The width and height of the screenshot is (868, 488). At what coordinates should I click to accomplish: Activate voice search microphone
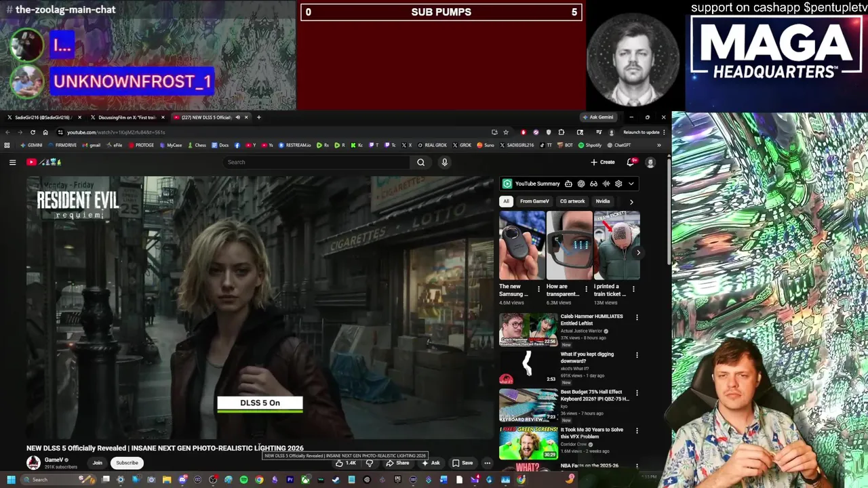tap(444, 162)
